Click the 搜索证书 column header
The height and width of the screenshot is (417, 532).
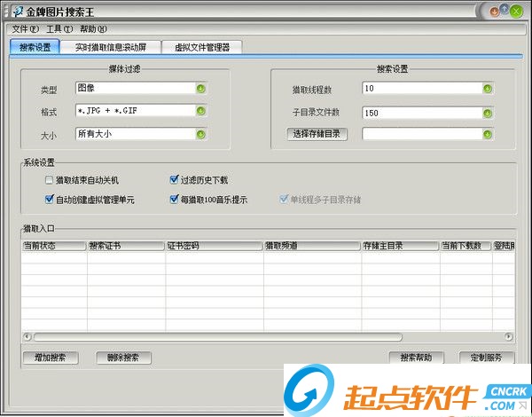click(x=126, y=246)
